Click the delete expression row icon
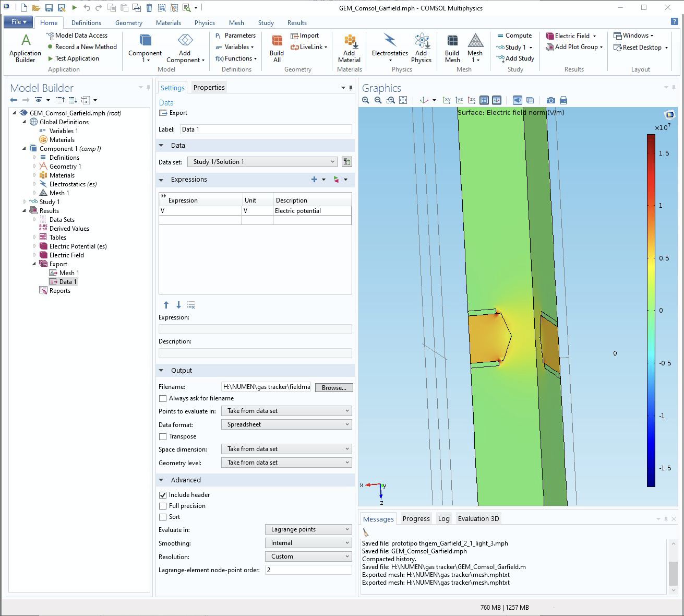Screen dimensions: 684x616 click(x=191, y=305)
